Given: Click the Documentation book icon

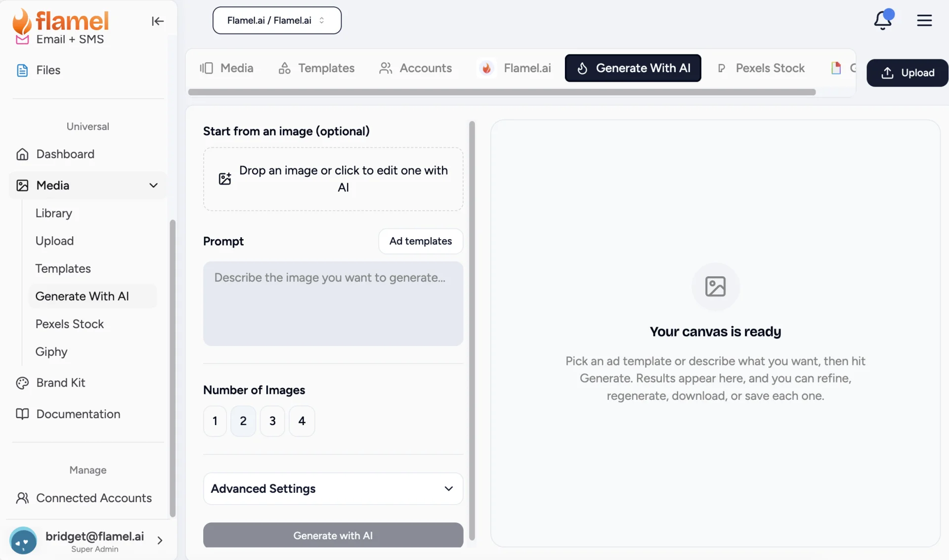Looking at the screenshot, I should click(x=22, y=414).
